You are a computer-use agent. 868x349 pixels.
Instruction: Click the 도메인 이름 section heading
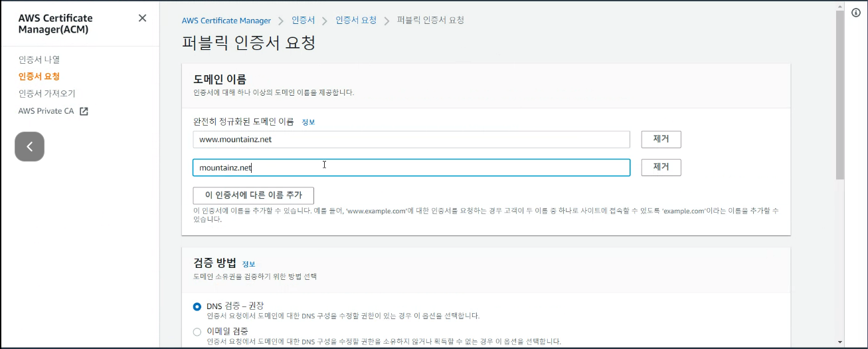[x=220, y=79]
